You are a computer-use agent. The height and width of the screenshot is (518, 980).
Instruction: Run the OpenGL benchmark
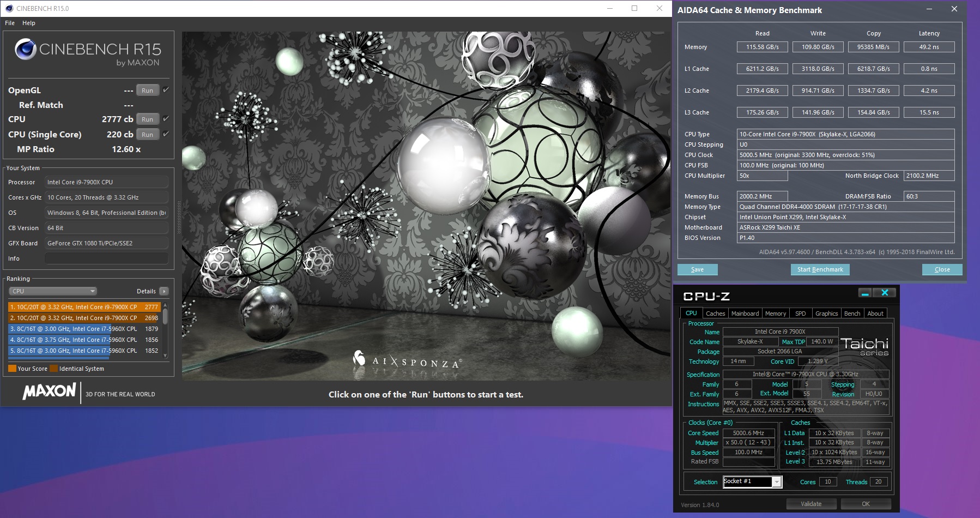pyautogui.click(x=147, y=91)
